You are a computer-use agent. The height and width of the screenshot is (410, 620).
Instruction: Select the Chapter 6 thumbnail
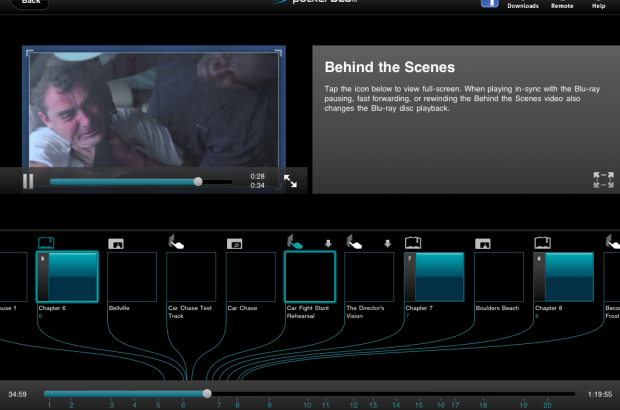(x=67, y=276)
